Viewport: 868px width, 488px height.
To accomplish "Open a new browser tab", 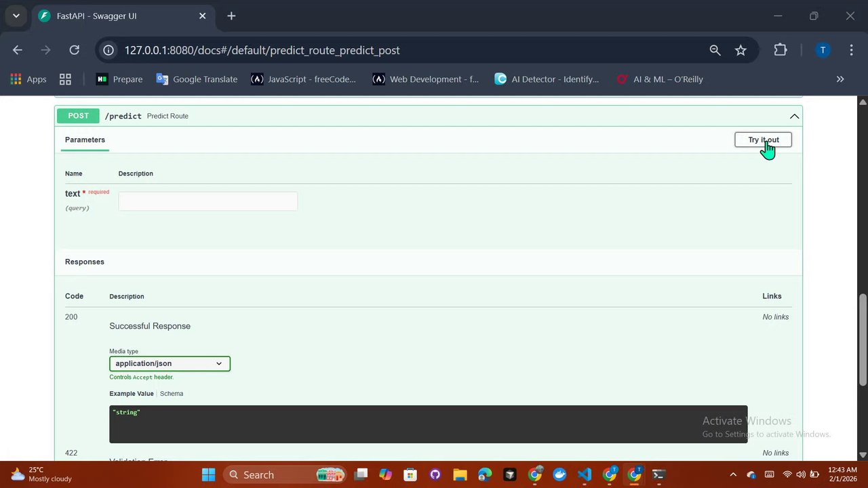I will click(231, 16).
